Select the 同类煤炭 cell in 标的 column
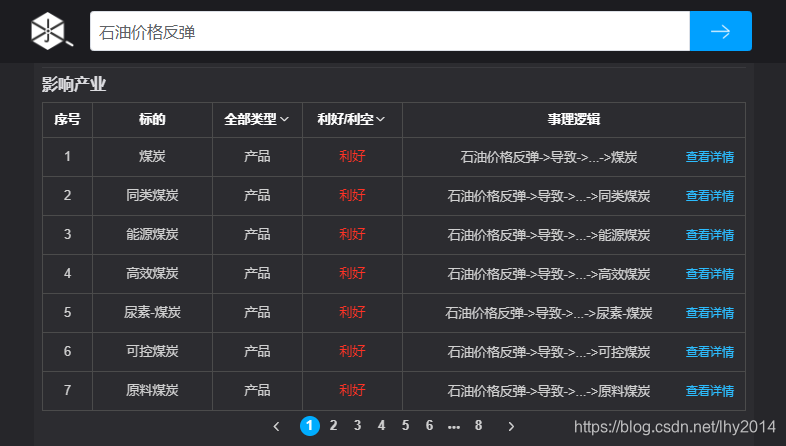 tap(152, 195)
